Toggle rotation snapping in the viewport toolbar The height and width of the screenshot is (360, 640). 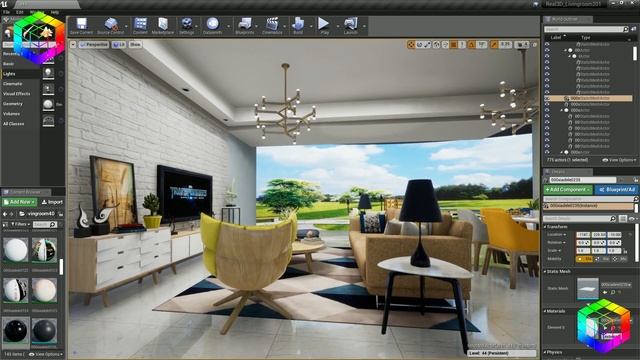(x=472, y=44)
